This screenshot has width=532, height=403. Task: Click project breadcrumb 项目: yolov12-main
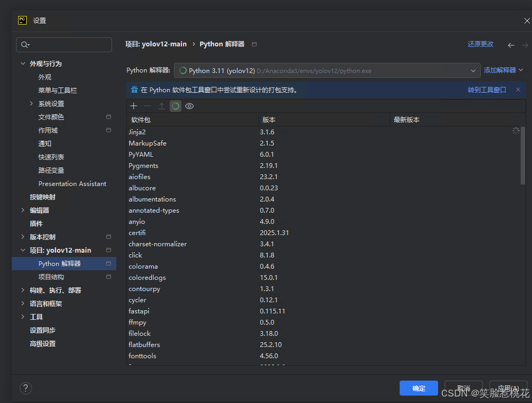(x=156, y=44)
